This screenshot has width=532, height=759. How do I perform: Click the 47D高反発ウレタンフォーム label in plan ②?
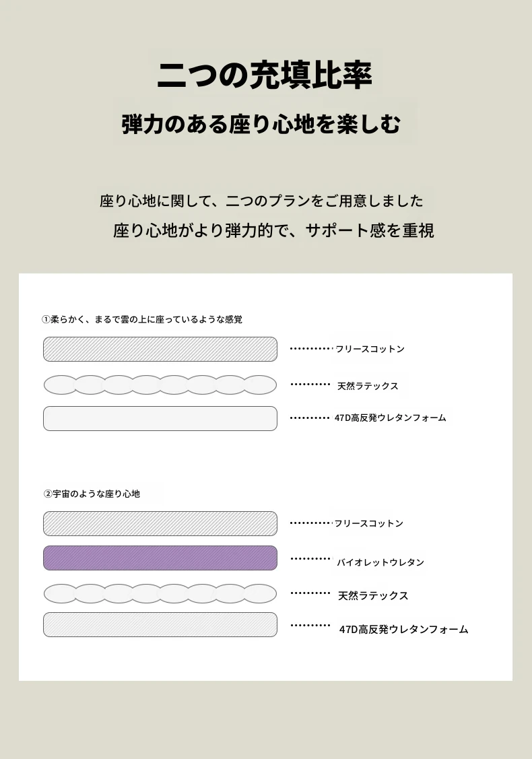click(x=404, y=629)
